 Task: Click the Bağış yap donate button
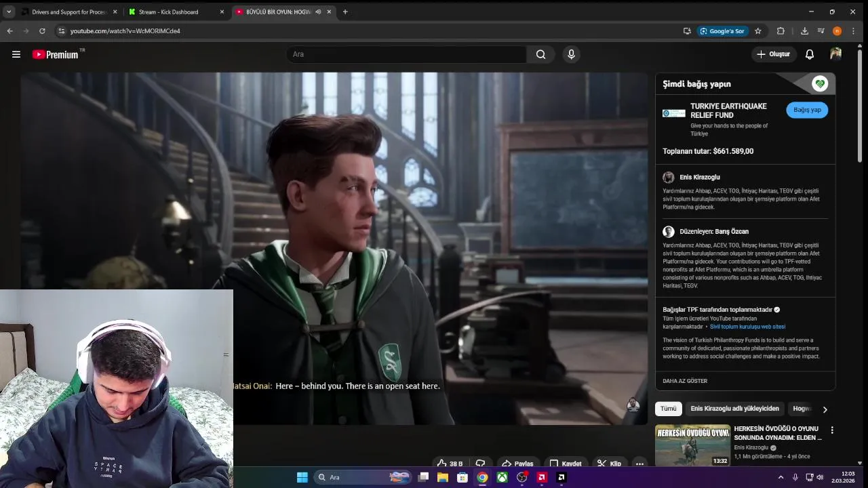[x=807, y=110]
